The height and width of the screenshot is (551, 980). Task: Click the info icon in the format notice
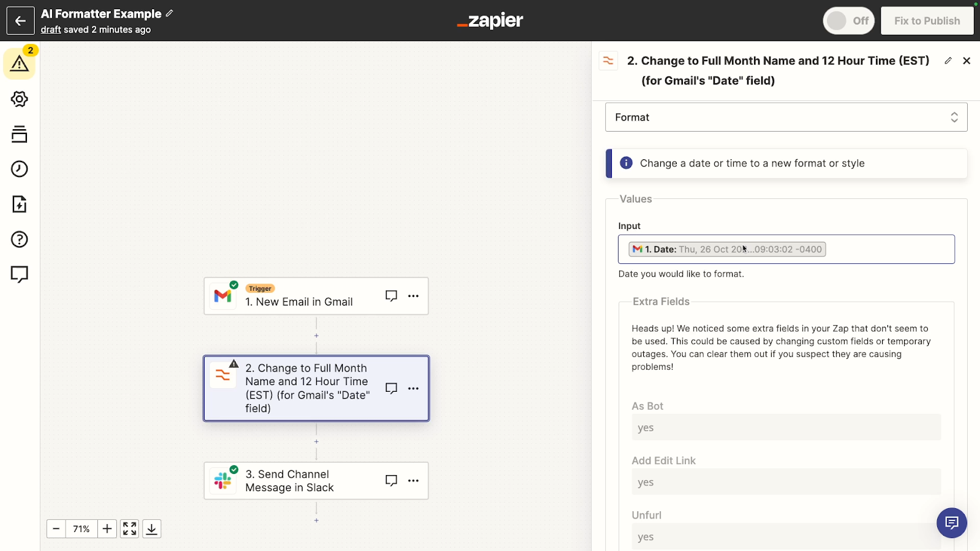[626, 163]
